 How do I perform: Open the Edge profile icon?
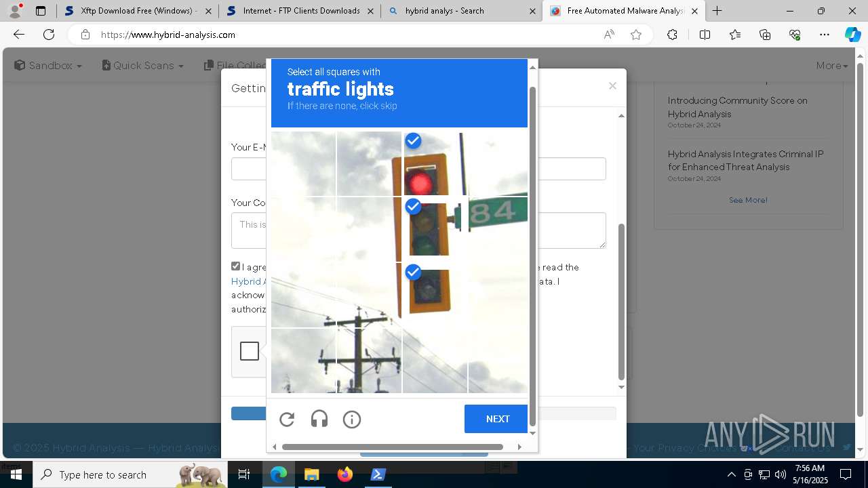pos(15,11)
